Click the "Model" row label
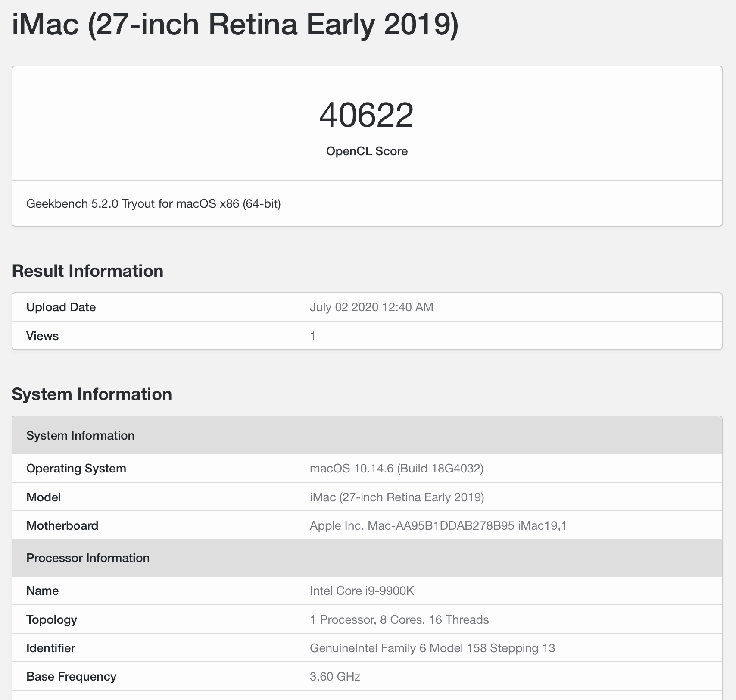 coord(44,497)
